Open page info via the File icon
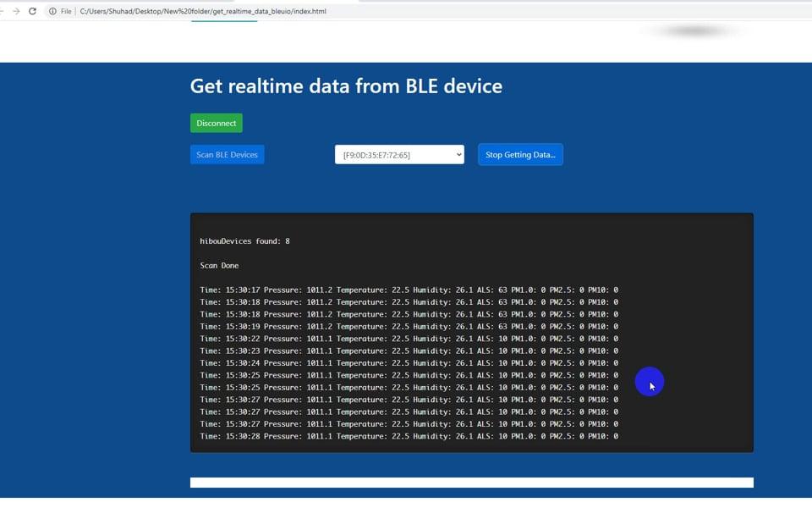Viewport: 812px width, 508px height. point(64,11)
